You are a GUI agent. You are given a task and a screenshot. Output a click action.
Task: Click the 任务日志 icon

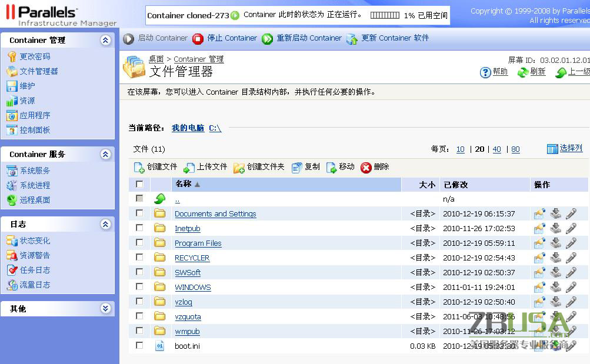click(12, 270)
